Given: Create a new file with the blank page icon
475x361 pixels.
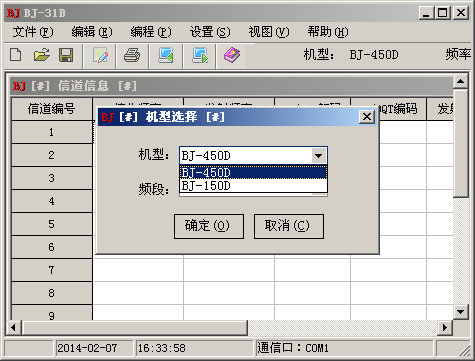Looking at the screenshot, I should click(x=16, y=55).
